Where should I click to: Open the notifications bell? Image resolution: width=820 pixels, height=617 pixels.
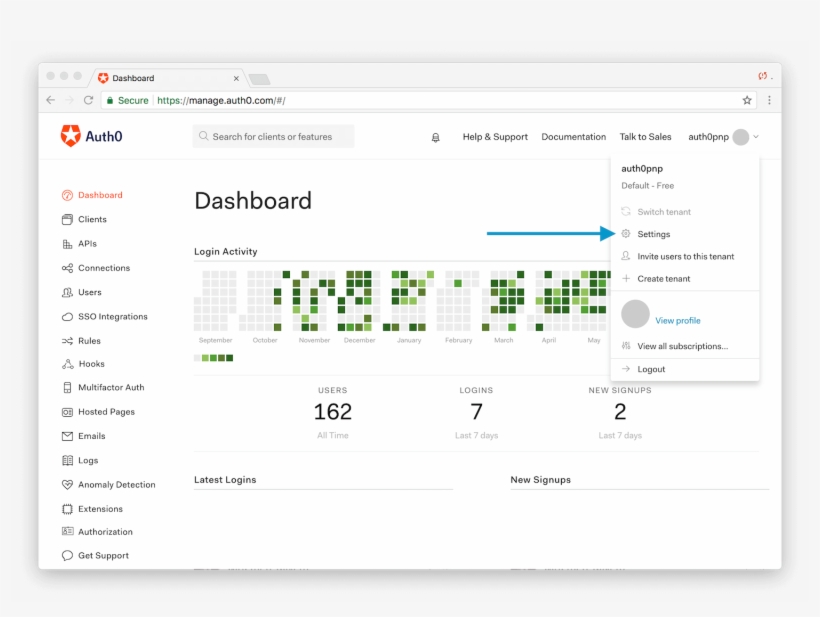pos(435,137)
